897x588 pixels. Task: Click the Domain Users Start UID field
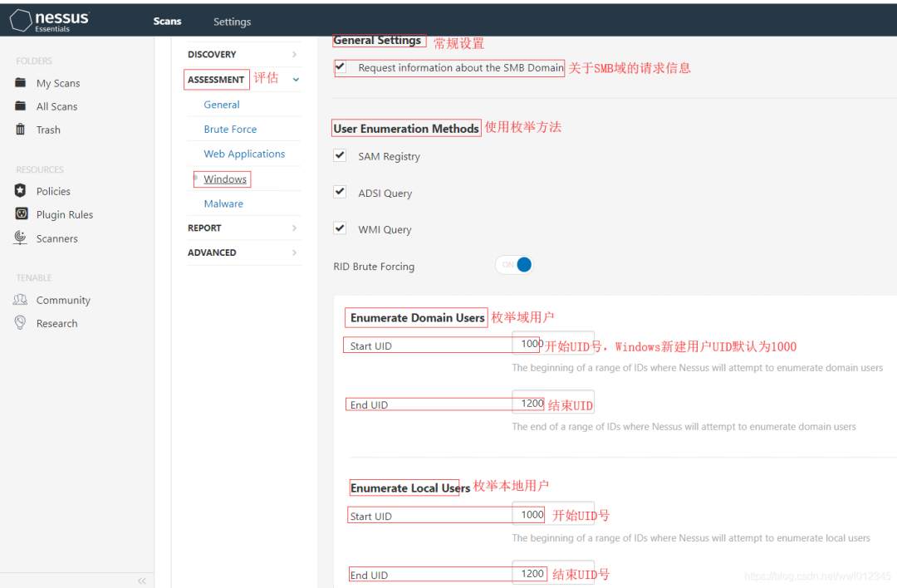(x=552, y=343)
